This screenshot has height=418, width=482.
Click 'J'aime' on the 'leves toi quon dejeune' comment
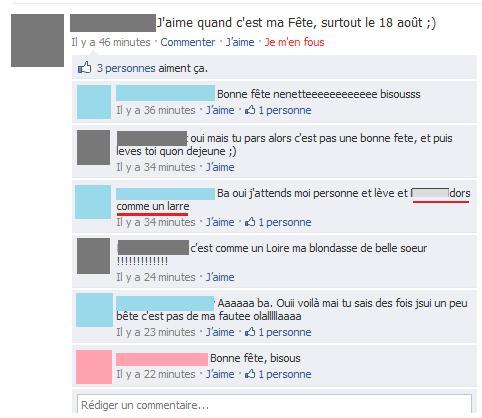220,167
